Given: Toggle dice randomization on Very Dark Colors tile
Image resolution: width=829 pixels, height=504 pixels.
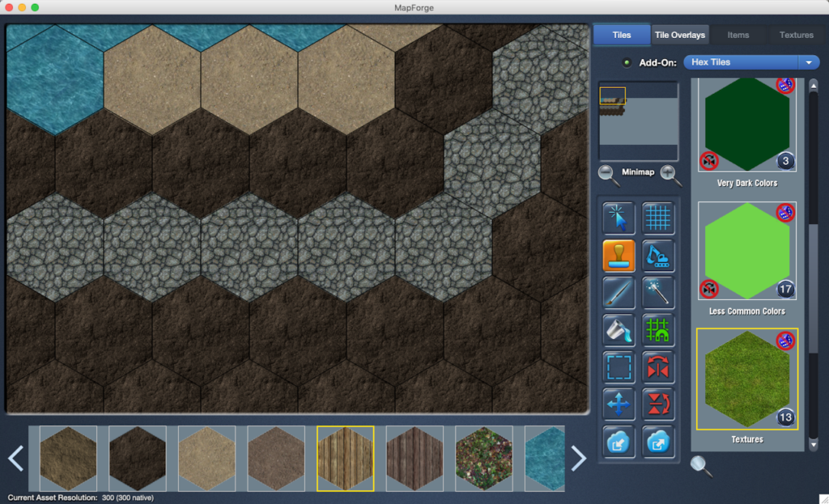Looking at the screenshot, I should pos(784,85).
